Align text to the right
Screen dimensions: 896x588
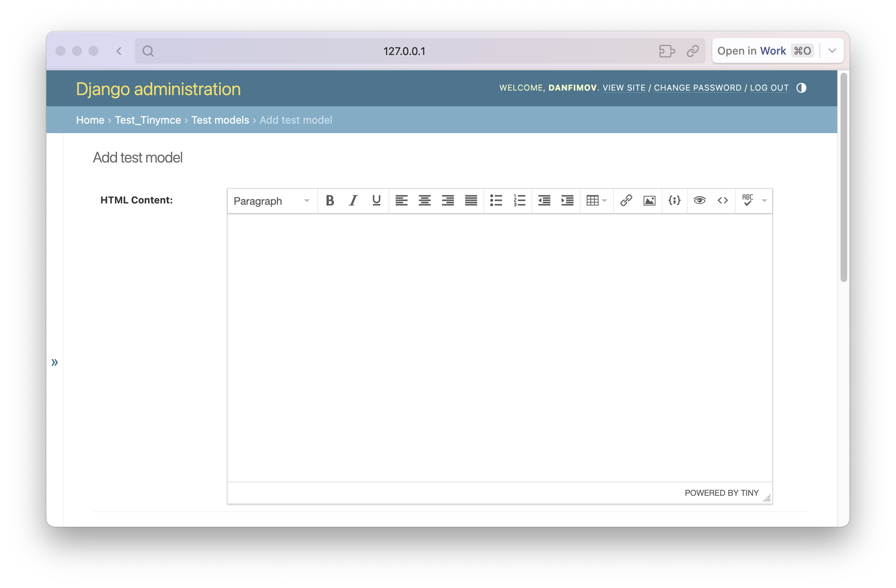tap(448, 201)
